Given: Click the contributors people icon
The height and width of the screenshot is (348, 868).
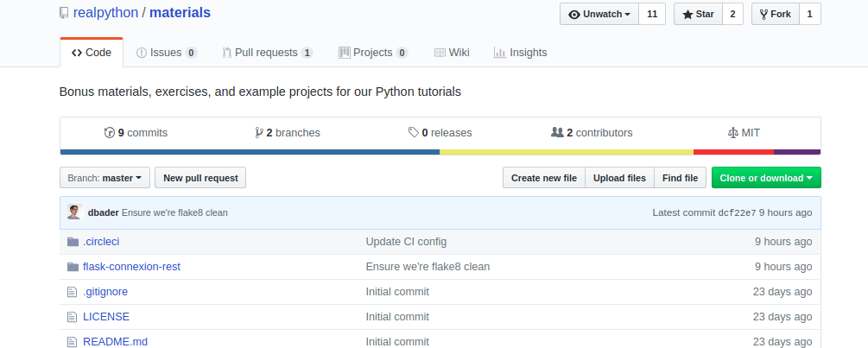Looking at the screenshot, I should pos(557,133).
